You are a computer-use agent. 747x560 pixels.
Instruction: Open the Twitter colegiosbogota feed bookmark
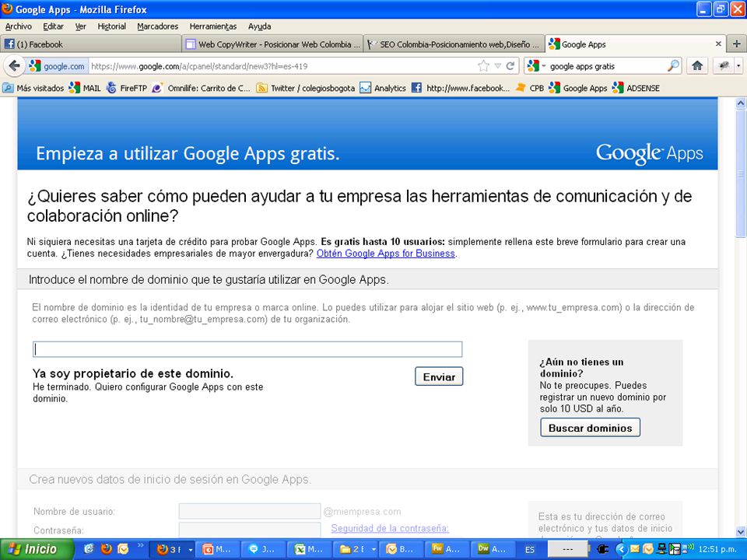[305, 88]
